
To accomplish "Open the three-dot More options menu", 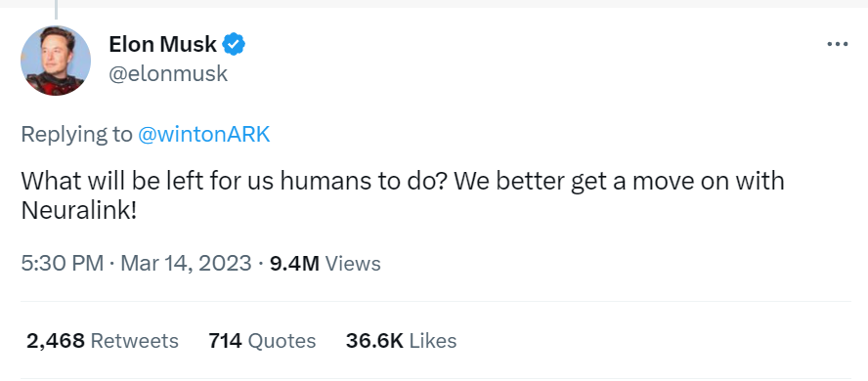I will [837, 44].
